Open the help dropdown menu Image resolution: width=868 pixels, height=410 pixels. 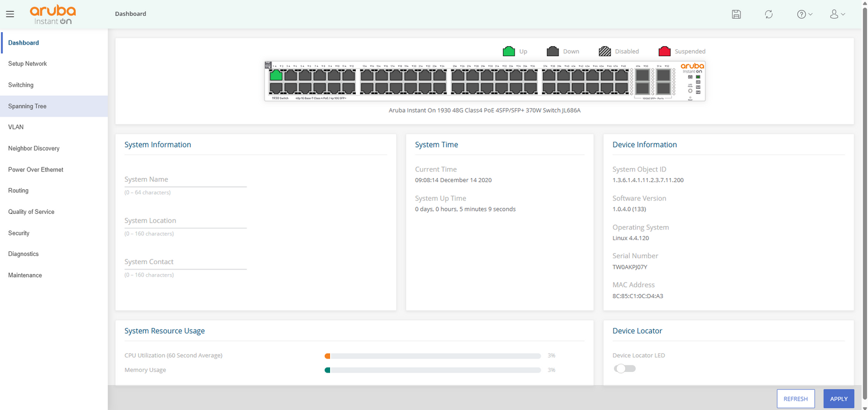pyautogui.click(x=805, y=14)
